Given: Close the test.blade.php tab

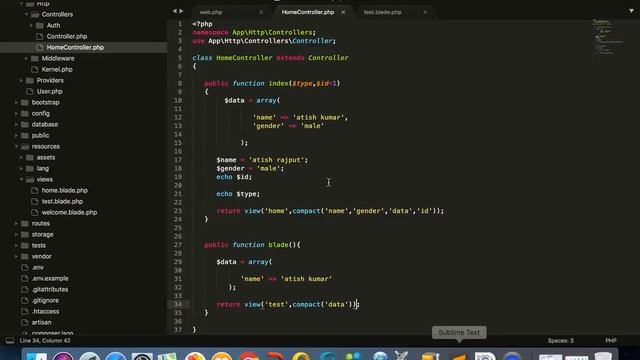Looking at the screenshot, I should tap(425, 12).
